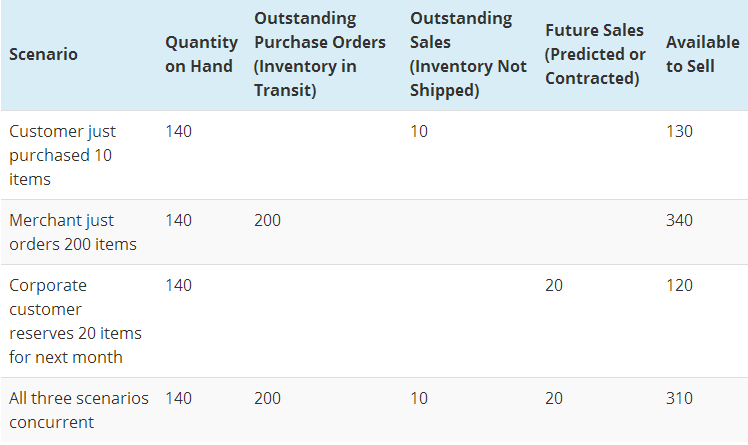This screenshot has height=445, width=748.
Task: Select the Outstanding Purchase Orders column header
Action: pos(319,54)
